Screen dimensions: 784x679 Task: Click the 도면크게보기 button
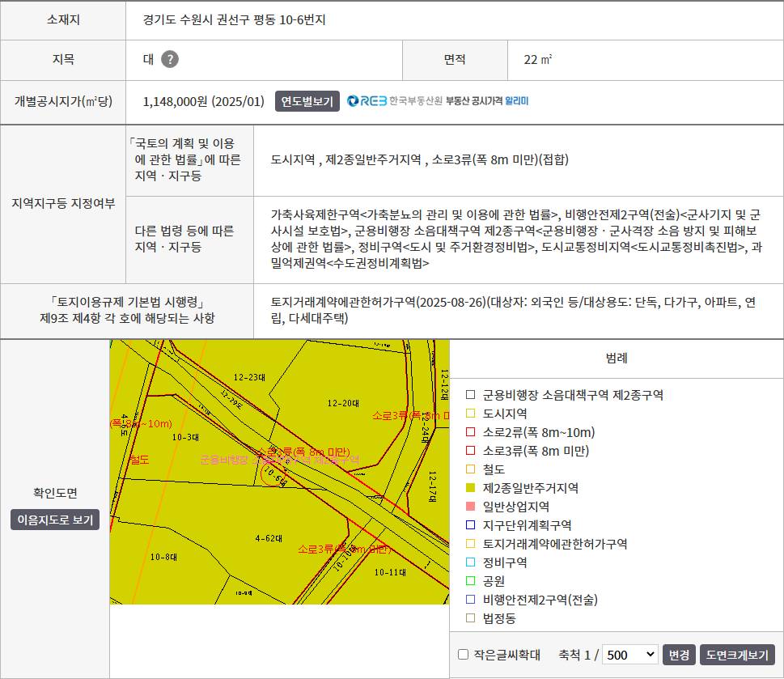pos(737,655)
